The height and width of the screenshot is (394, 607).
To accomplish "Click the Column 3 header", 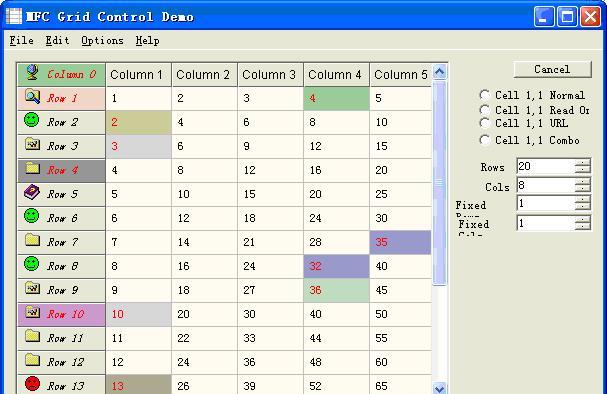I will tap(271, 75).
